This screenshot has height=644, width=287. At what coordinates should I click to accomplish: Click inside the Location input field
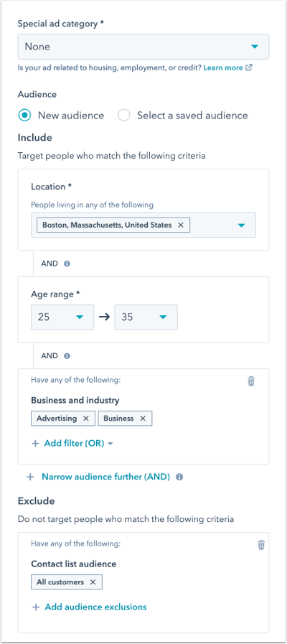coord(143,225)
